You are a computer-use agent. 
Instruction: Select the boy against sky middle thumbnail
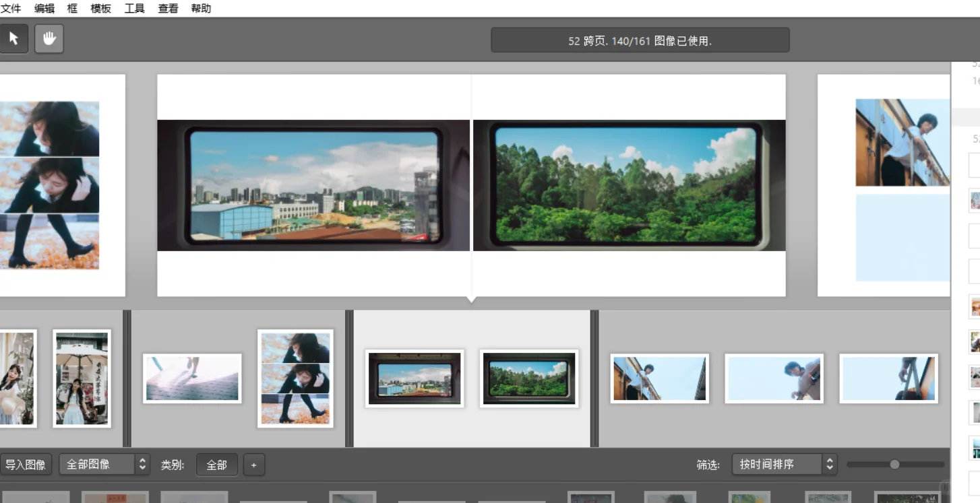click(x=774, y=378)
